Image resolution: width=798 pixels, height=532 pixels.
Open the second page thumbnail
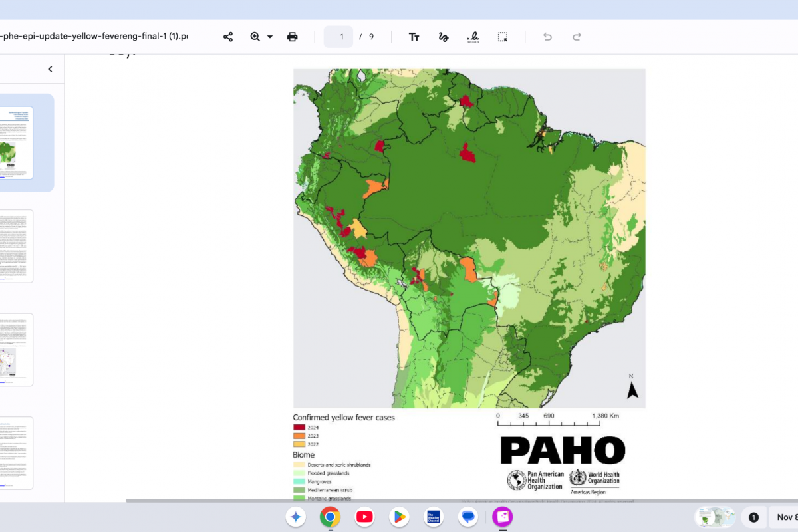(15, 246)
